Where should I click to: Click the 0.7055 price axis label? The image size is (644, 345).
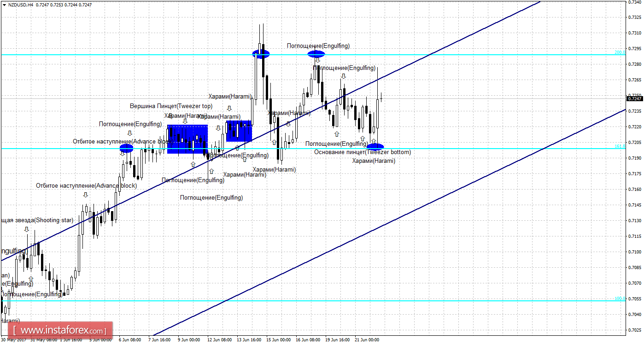(634, 299)
